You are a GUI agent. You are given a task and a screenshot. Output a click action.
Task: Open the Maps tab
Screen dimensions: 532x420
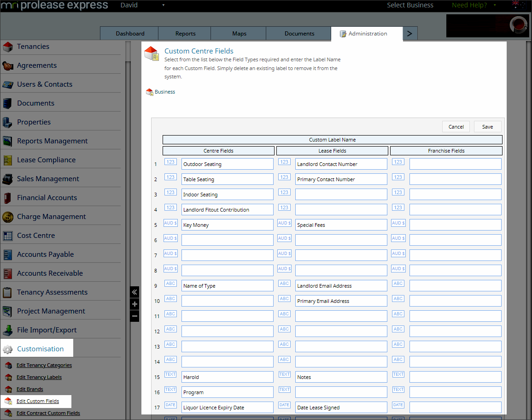coord(239,34)
